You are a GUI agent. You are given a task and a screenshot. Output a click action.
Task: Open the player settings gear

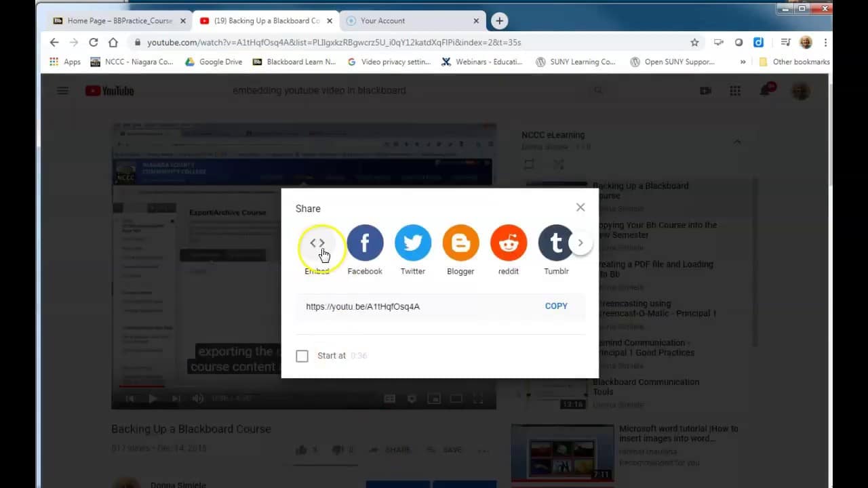pos(412,399)
